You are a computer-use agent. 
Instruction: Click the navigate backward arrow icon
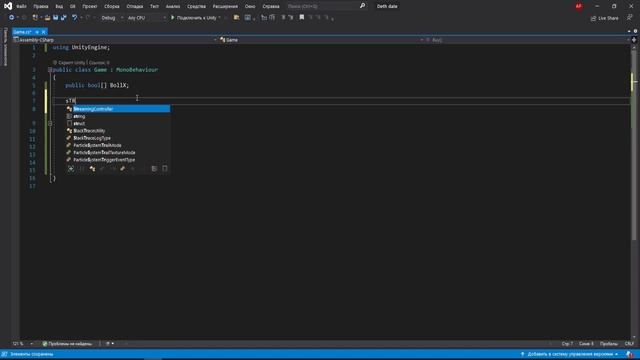pos(11,18)
